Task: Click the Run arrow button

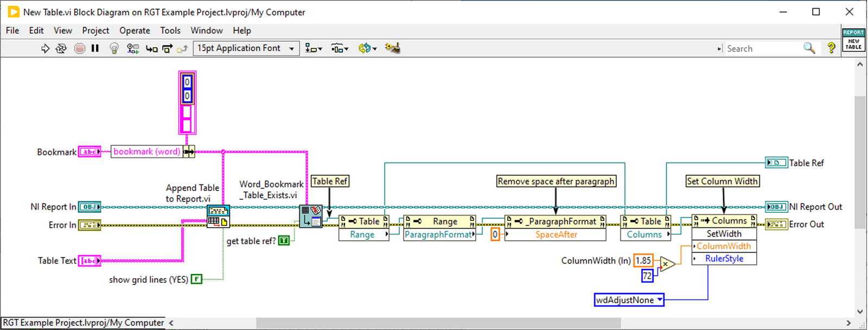Action: pos(45,48)
